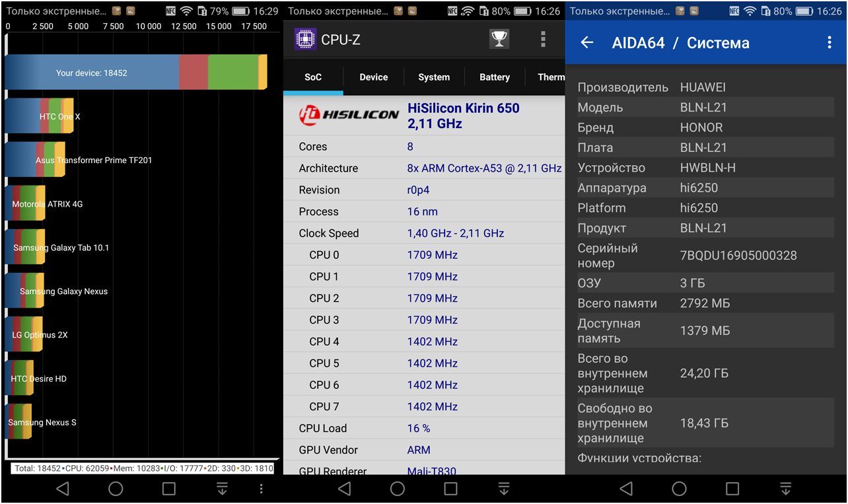Open the CPU-Z three-dot overflow menu

(543, 40)
